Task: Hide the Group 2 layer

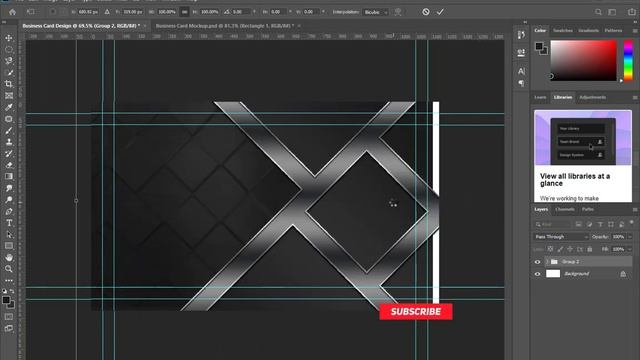Action: click(x=538, y=262)
